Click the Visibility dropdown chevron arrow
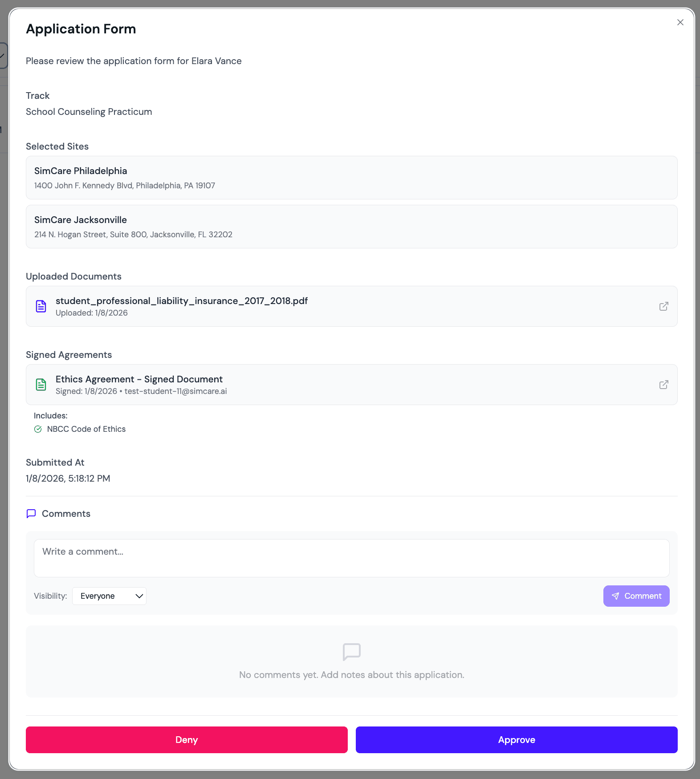700x779 pixels. (139, 596)
